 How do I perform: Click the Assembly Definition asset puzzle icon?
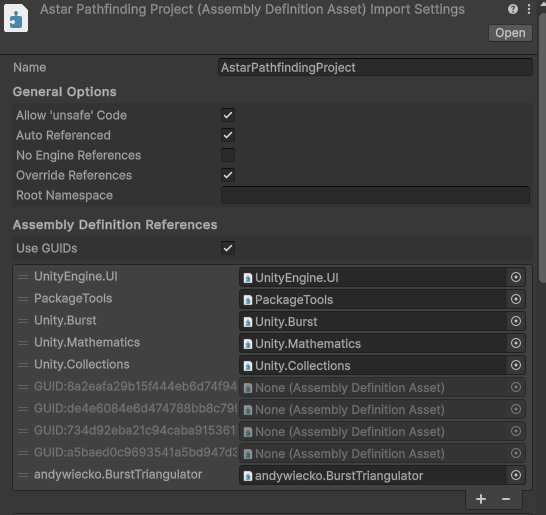pos(16,18)
